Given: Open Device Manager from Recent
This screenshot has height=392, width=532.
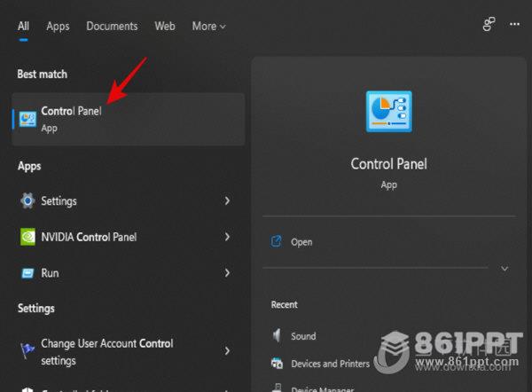Looking at the screenshot, I should pos(323,388).
